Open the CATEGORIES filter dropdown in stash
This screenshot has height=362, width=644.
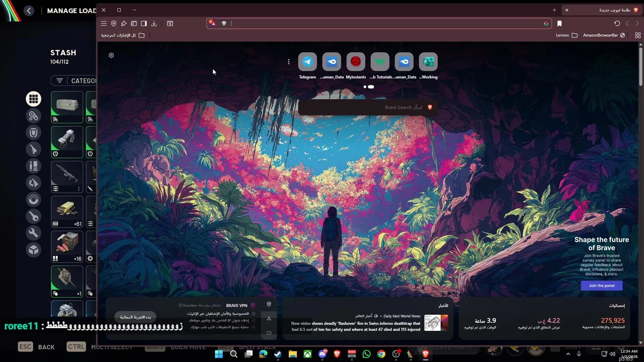click(x=73, y=80)
